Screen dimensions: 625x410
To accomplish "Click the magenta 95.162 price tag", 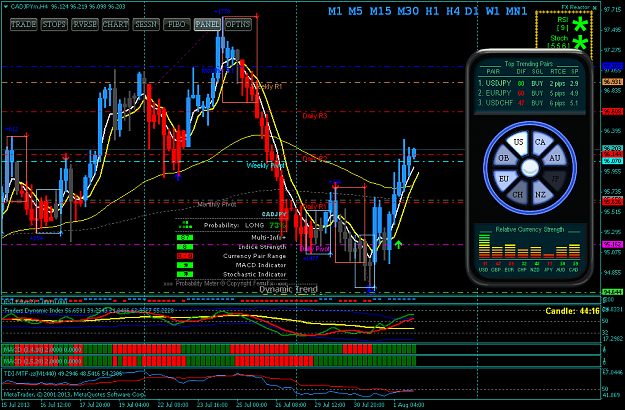I will tap(612, 244).
